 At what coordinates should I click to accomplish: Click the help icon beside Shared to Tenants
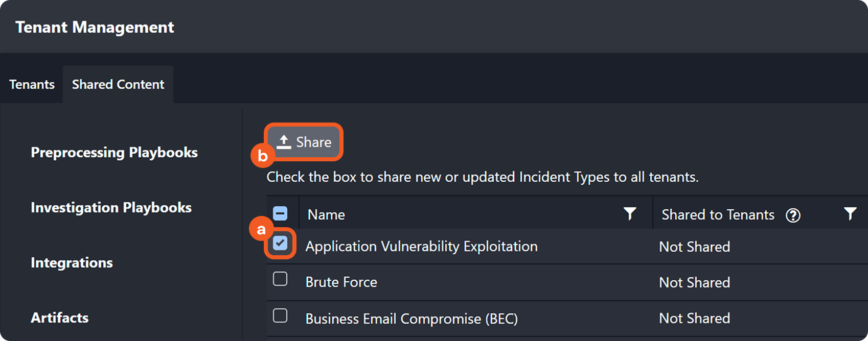click(x=793, y=215)
